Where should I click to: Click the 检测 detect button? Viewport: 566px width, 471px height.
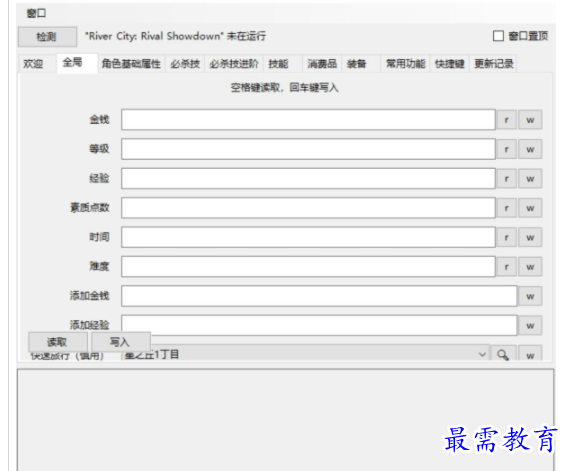pyautogui.click(x=47, y=36)
